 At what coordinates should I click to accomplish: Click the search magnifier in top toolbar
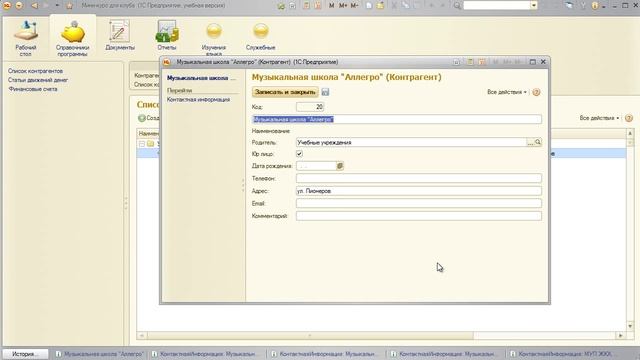click(457, 5)
